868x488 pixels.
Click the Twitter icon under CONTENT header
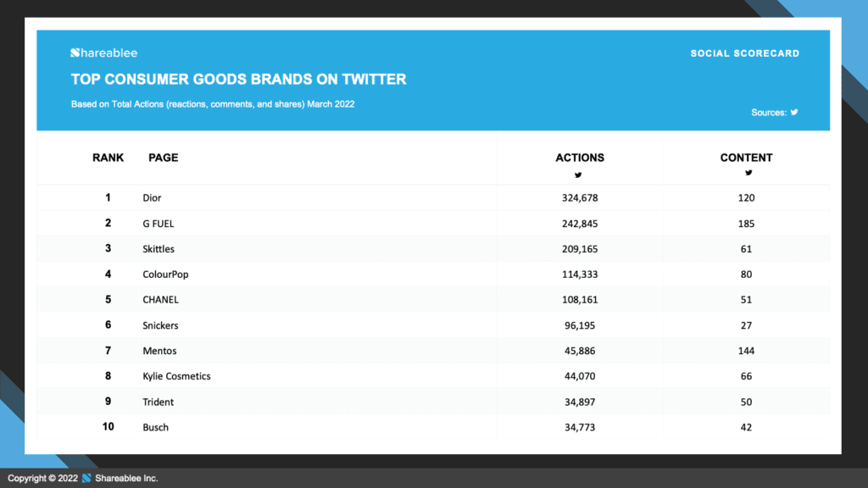coord(748,173)
